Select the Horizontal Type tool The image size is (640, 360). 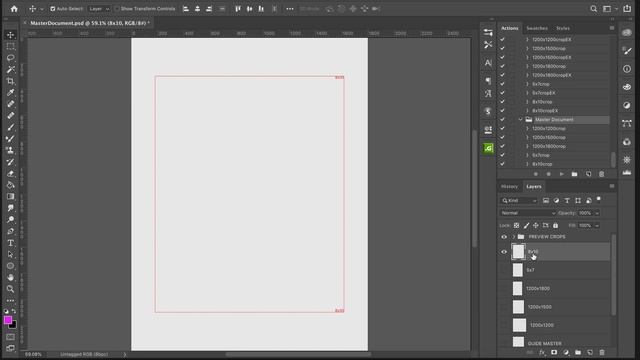coord(11,243)
